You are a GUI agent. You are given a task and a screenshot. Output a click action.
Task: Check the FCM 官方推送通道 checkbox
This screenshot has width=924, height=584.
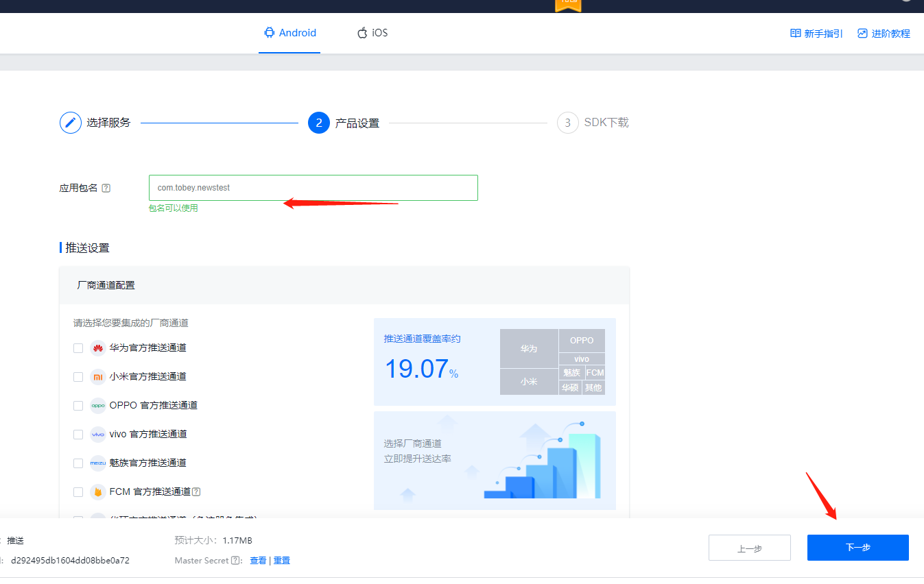pyautogui.click(x=78, y=491)
